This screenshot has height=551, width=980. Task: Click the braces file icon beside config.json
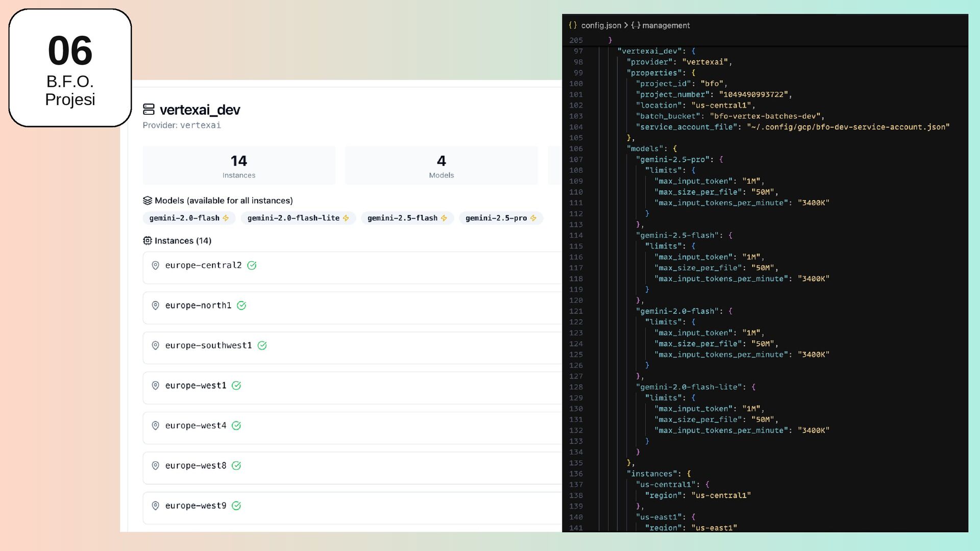pyautogui.click(x=573, y=25)
